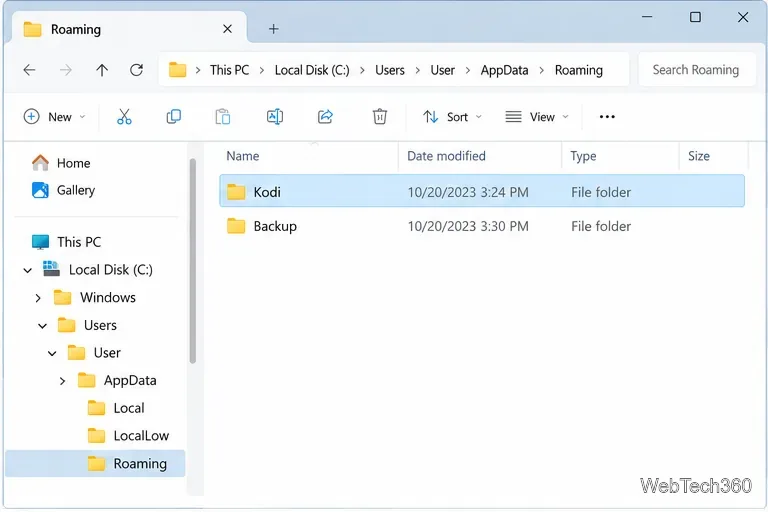Collapse the User tree node
Image resolution: width=768 pixels, height=512 pixels.
(52, 353)
